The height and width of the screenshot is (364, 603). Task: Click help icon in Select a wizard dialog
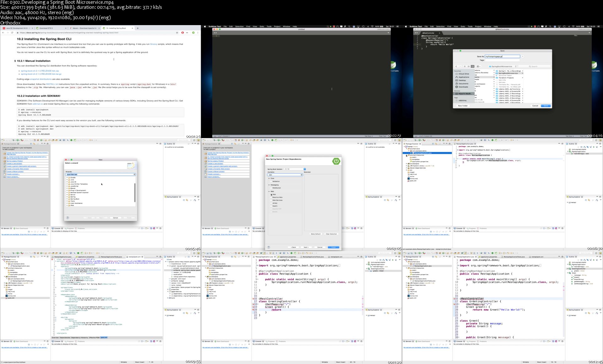click(x=68, y=217)
